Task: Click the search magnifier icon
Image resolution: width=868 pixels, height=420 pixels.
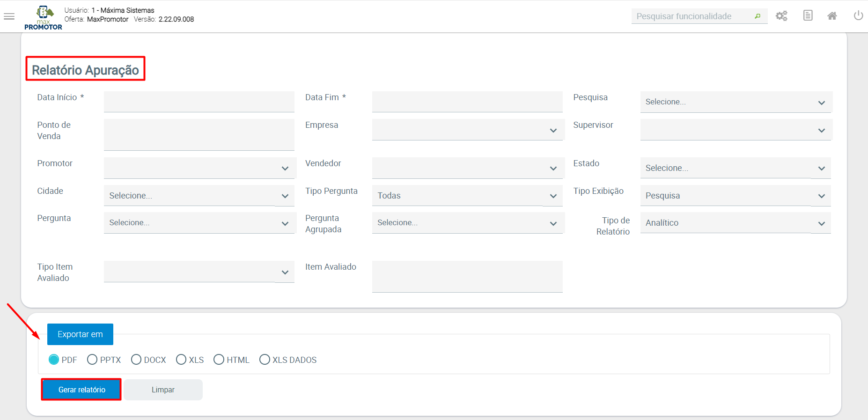Action: point(758,16)
